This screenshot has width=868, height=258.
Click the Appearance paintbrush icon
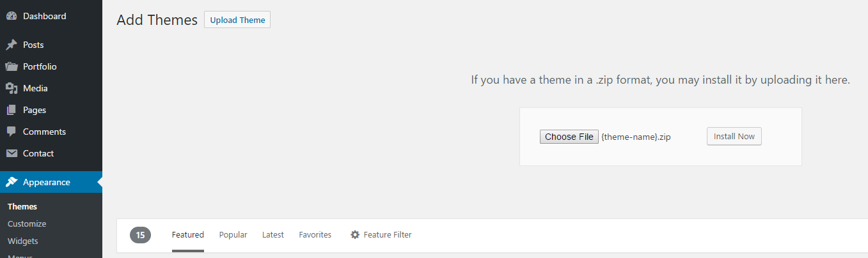[x=12, y=182]
